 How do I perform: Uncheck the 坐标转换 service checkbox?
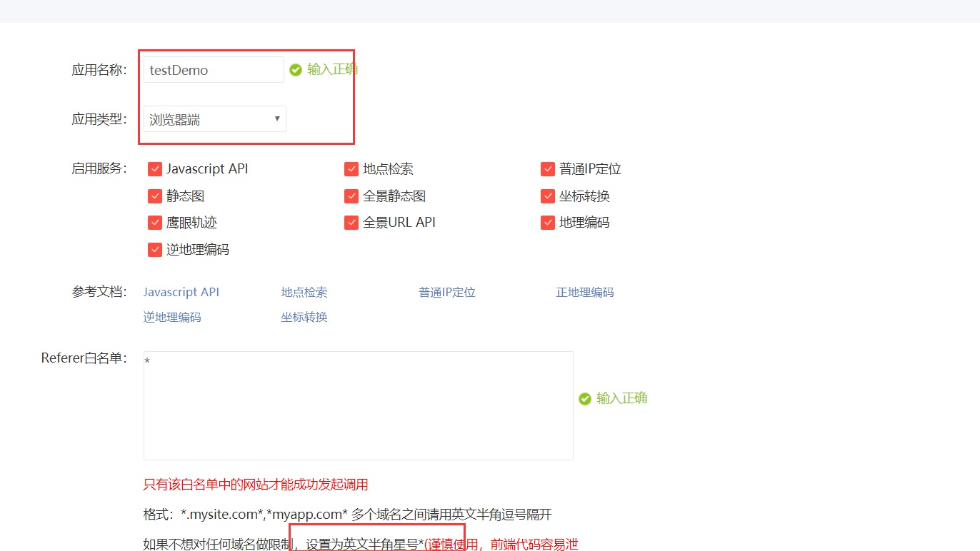[x=548, y=196]
